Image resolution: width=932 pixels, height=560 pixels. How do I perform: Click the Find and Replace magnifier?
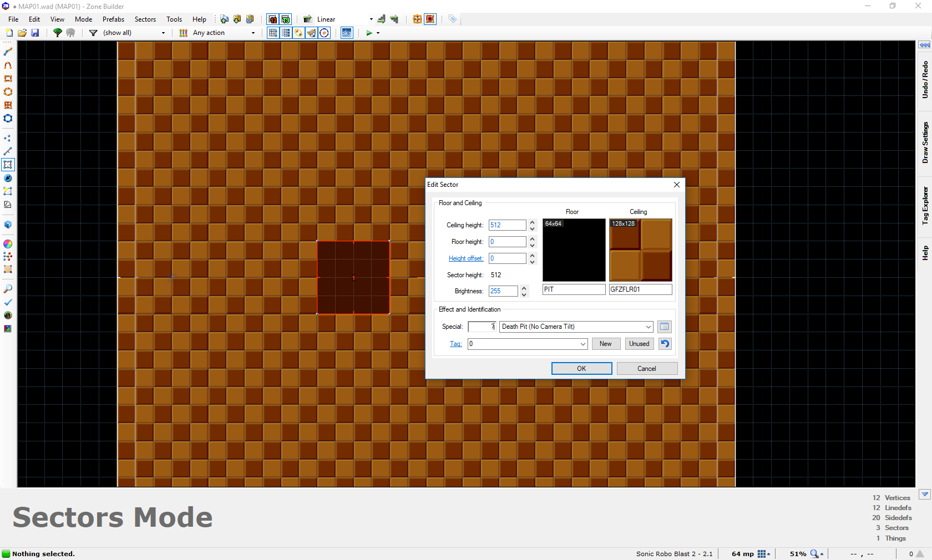(x=8, y=289)
